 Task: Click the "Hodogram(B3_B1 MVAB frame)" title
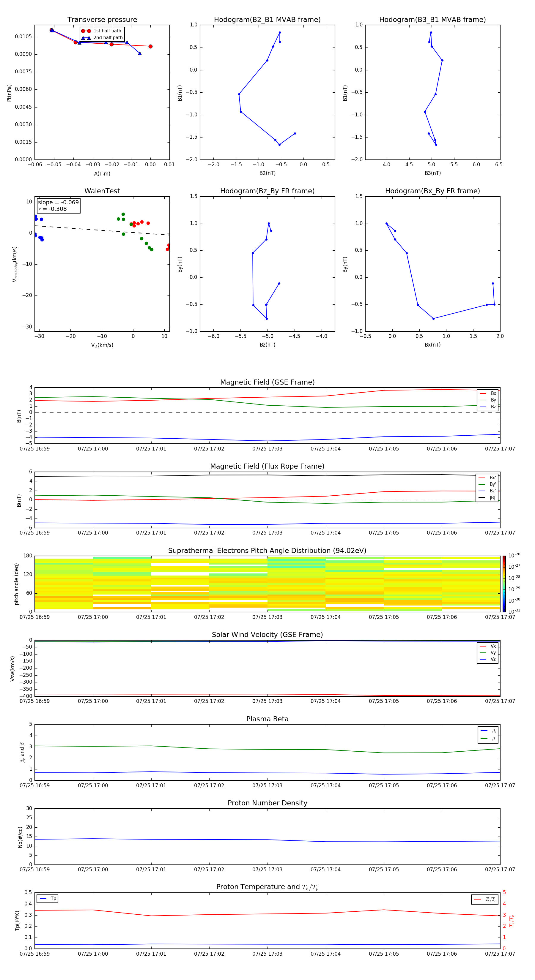click(432, 20)
